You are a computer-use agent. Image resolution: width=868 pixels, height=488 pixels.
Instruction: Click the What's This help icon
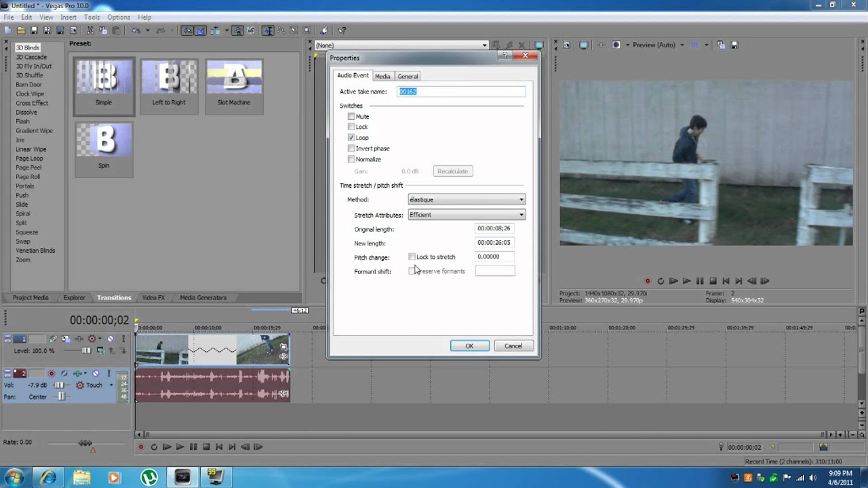point(342,30)
